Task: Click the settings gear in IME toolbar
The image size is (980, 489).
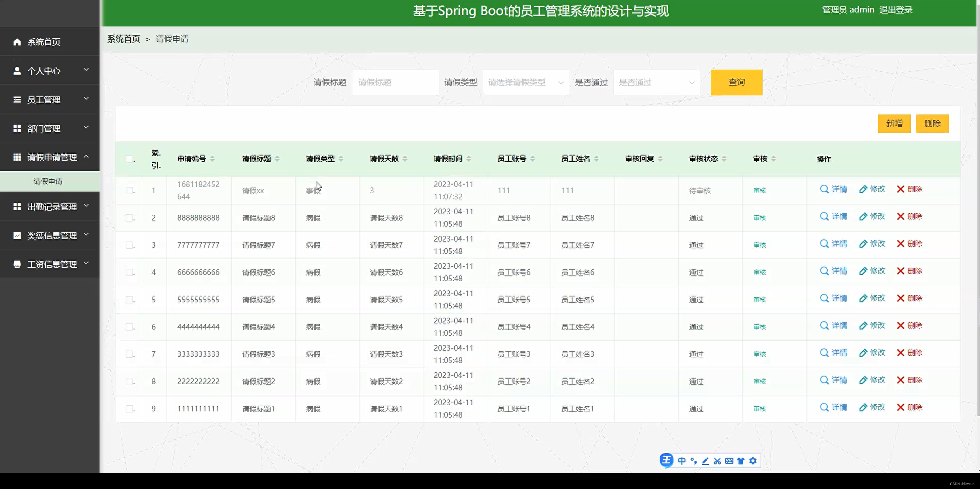Action: [x=753, y=461]
